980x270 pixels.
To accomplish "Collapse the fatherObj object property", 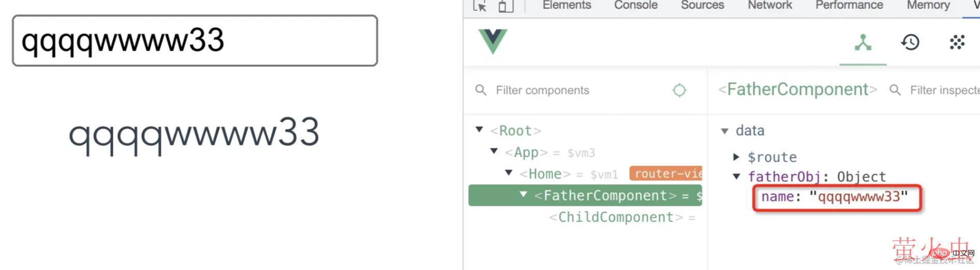I will [736, 177].
